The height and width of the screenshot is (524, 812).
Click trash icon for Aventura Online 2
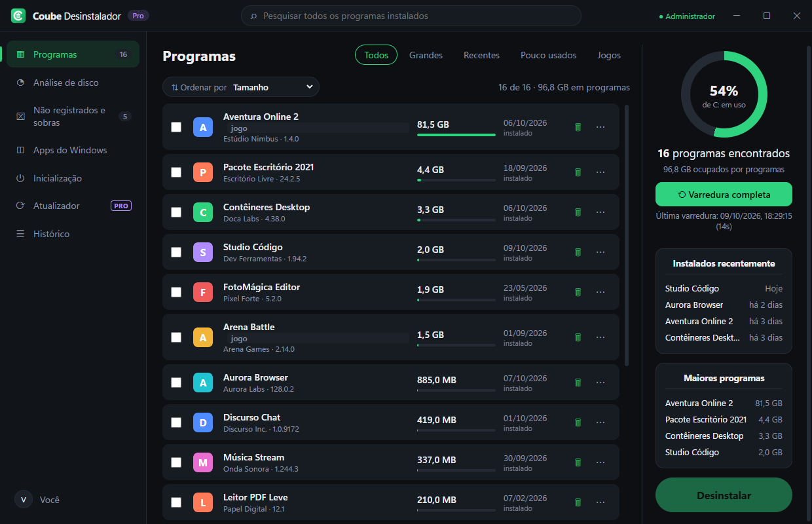coord(578,127)
